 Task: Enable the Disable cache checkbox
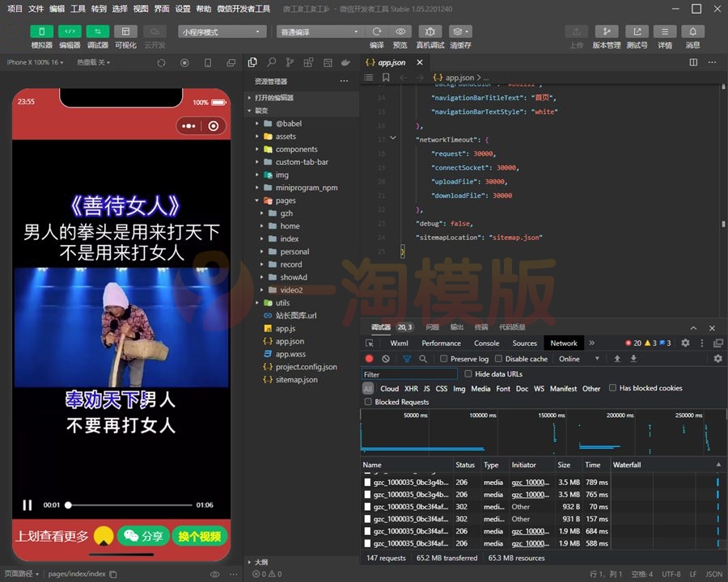point(498,359)
